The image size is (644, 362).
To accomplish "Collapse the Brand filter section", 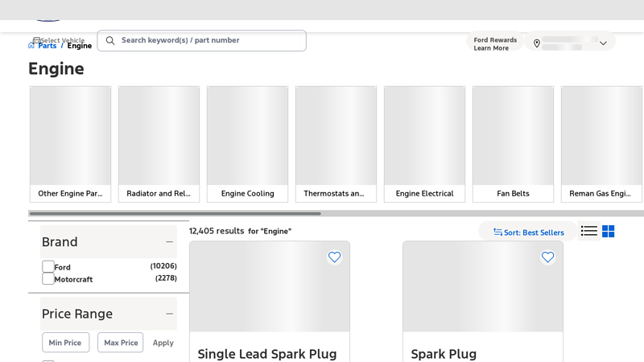I will click(169, 242).
